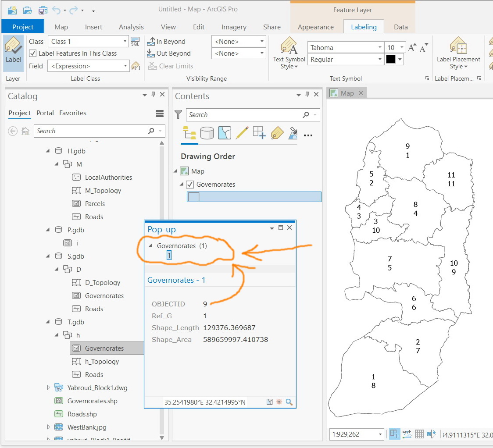Open the Project ribbon tab
493x448 pixels.
tap(23, 27)
